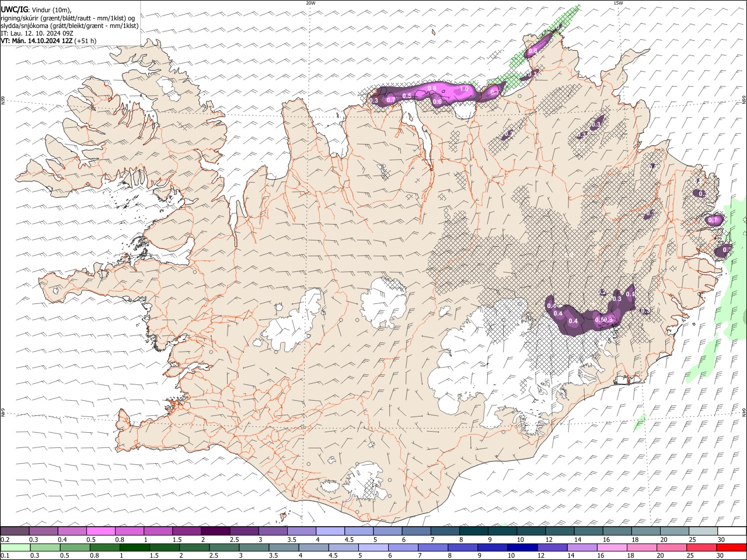Select the bright pink 0.5 swatch in upper legend

(100, 531)
